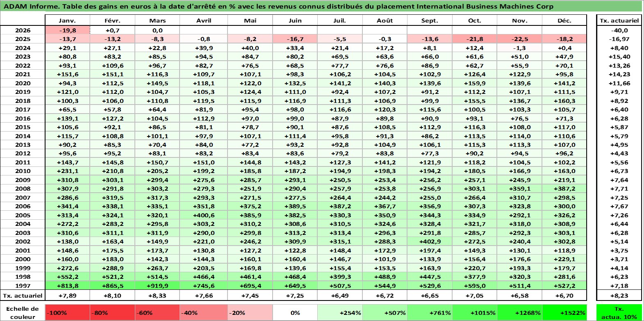Click the +402,9 cell in row 2002
644x321 pixels.
(430, 241)
